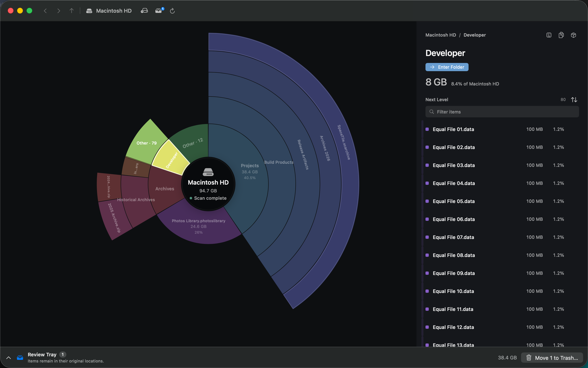The height and width of the screenshot is (368, 588).
Task: Click Macintosh HD in the breadcrumb
Action: point(441,35)
